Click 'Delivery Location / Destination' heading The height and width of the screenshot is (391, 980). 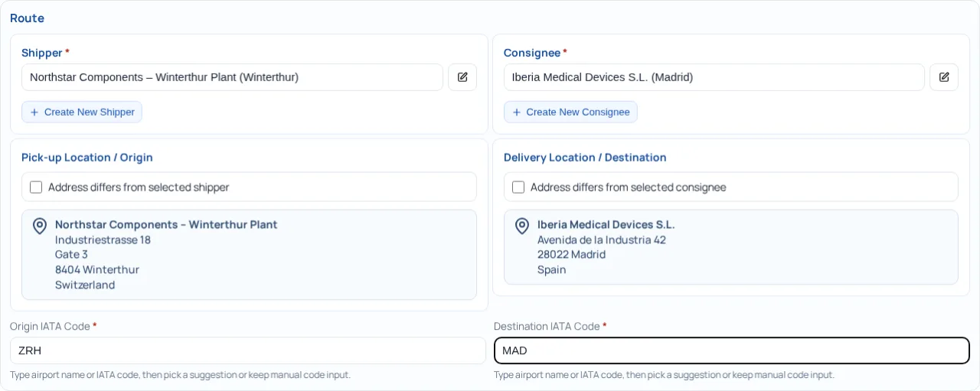tap(585, 158)
